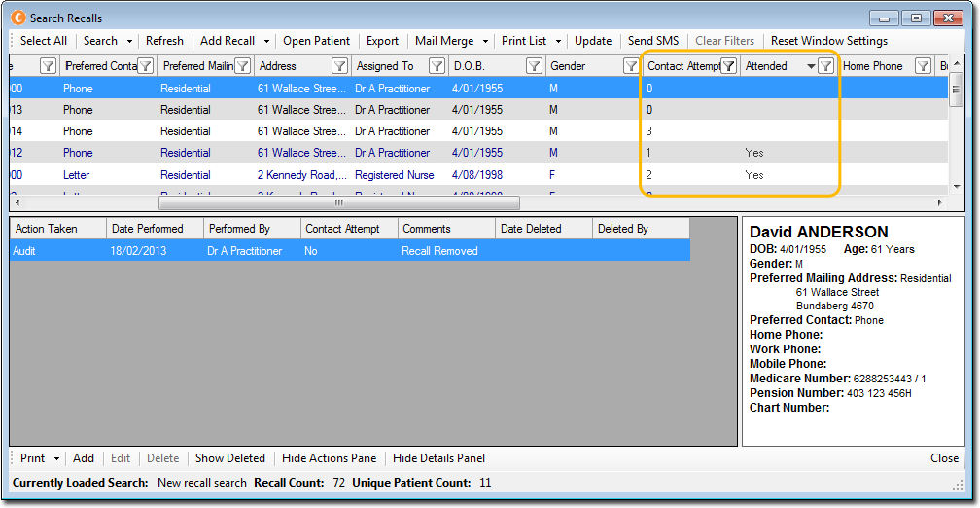The width and height of the screenshot is (980, 508).
Task: Click the Send SMS button
Action: tap(653, 41)
